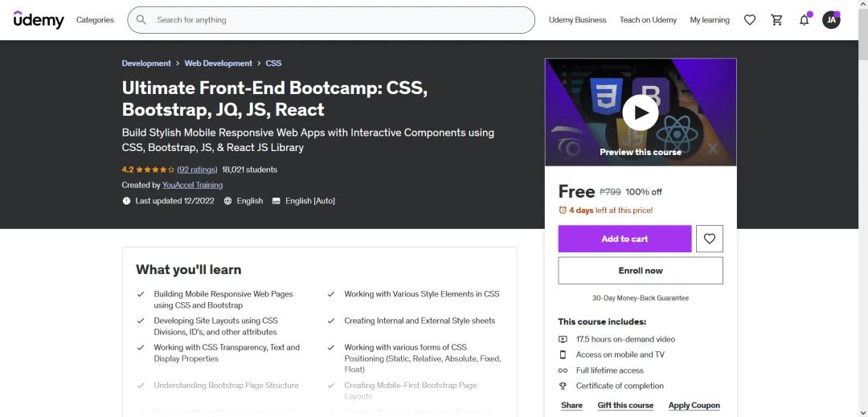Play the course preview video
Image resolution: width=868 pixels, height=417 pixels.
click(641, 112)
